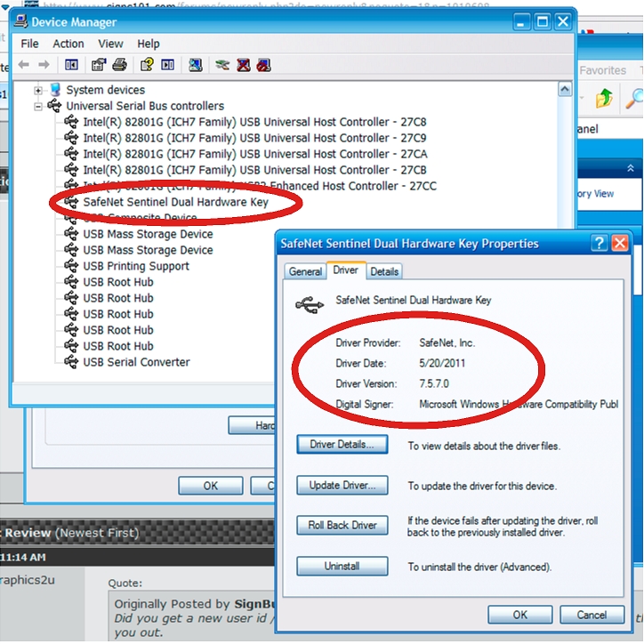Viewport: 644px width, 644px height.
Task: Open the Help menu
Action: tap(149, 44)
